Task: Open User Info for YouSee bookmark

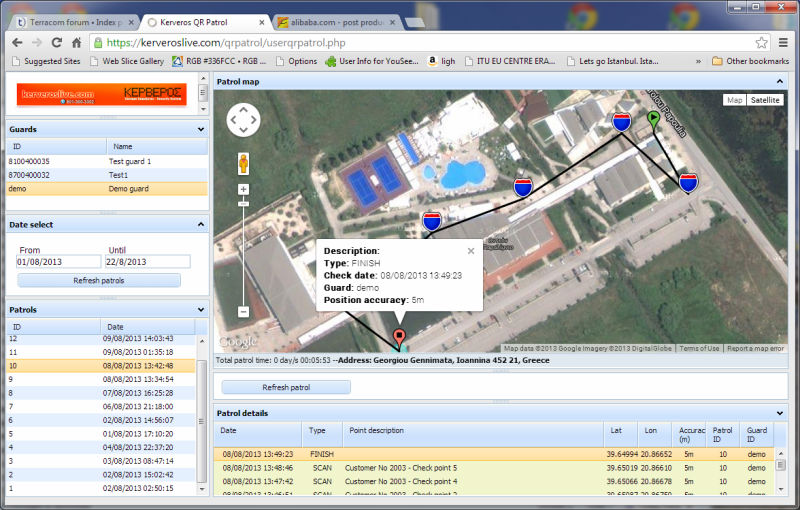Action: [x=372, y=61]
